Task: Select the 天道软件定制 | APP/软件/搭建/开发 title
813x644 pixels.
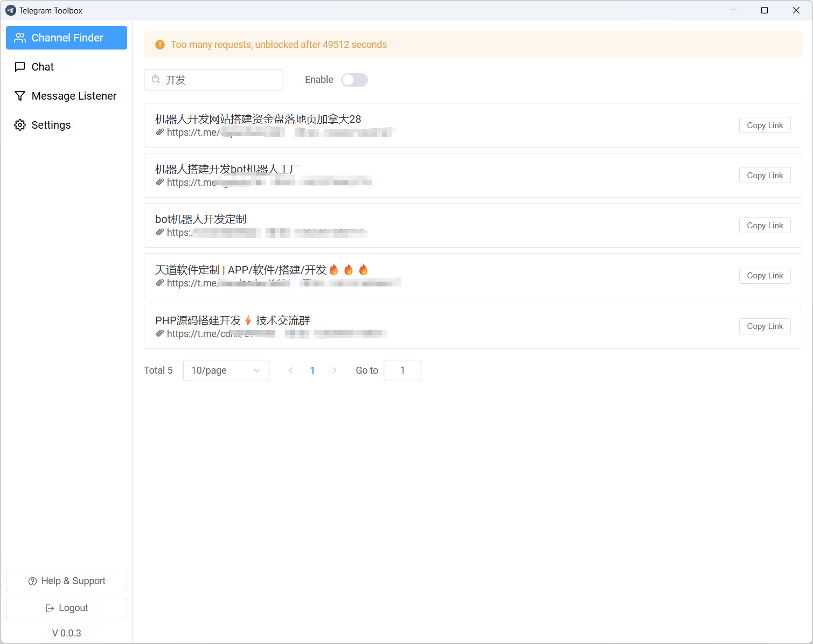Action: click(261, 270)
